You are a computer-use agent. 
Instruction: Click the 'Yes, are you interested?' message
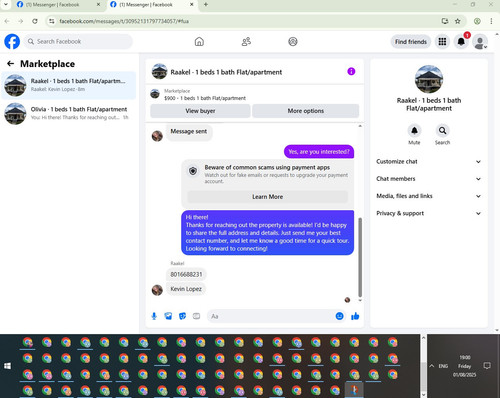[319, 152]
